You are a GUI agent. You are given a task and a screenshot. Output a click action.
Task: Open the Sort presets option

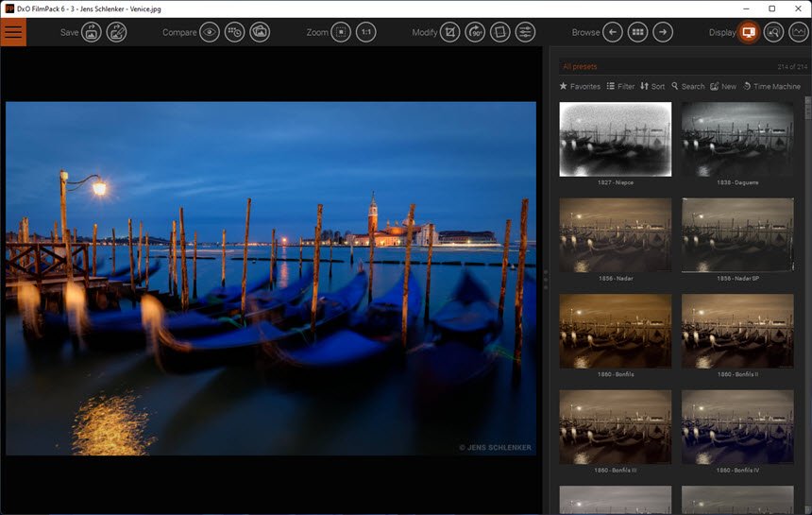point(652,87)
